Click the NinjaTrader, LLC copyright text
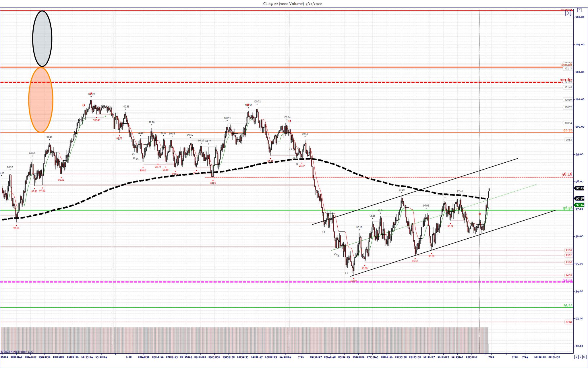588x368 pixels. point(18,351)
